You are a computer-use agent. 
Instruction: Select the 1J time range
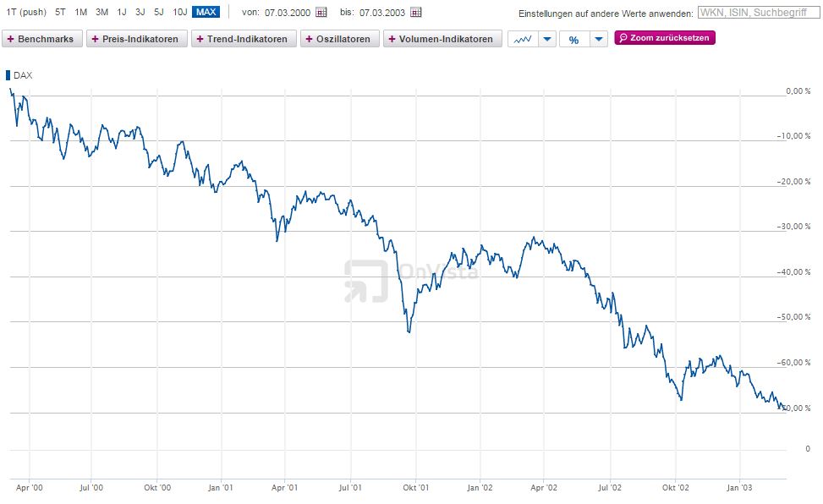(x=122, y=12)
